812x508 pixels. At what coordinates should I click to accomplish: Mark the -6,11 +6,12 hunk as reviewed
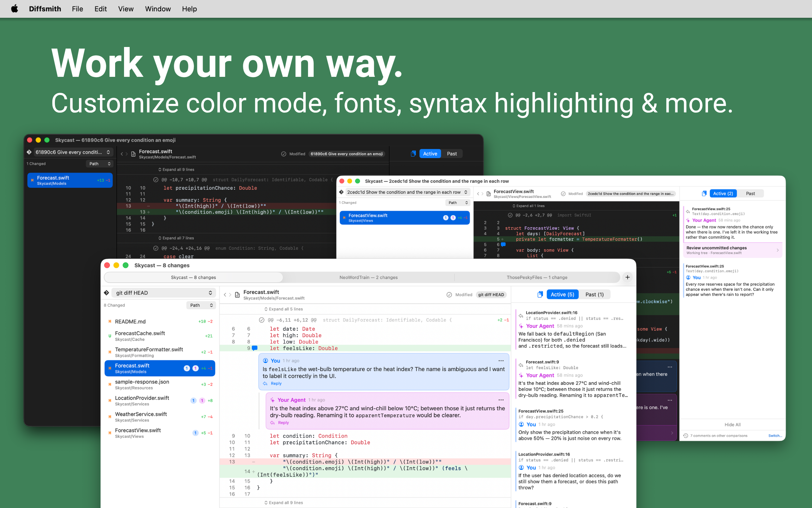tap(261, 320)
